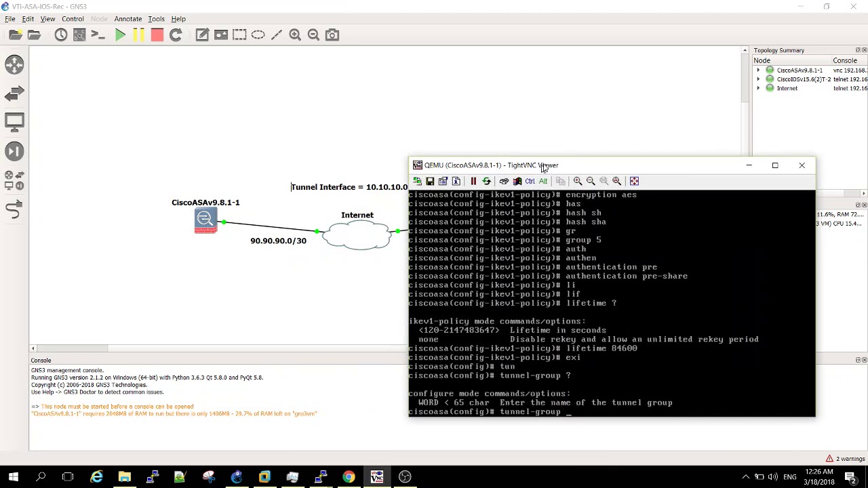Open the Control menu
868x488 pixels.
click(x=73, y=19)
